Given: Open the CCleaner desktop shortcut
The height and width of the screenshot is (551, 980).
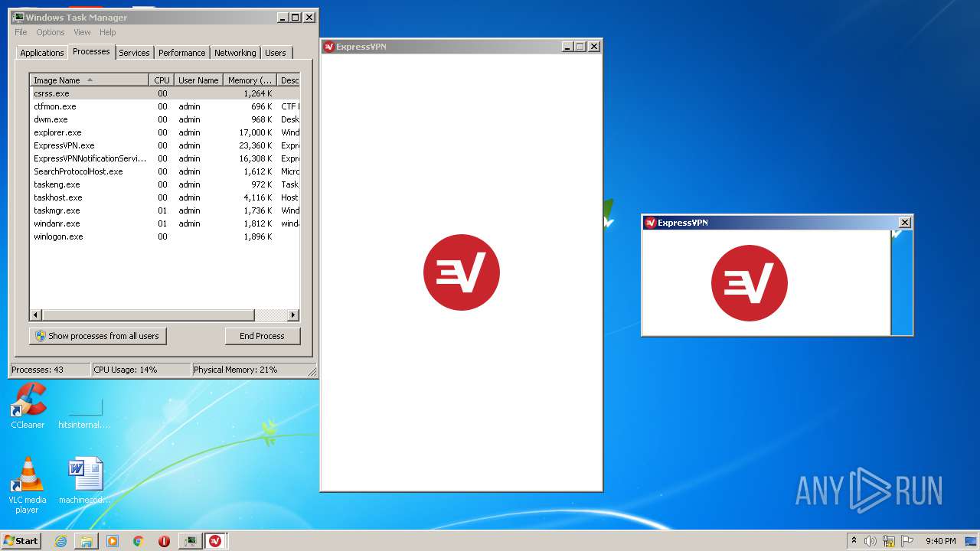Looking at the screenshot, I should click(x=28, y=406).
